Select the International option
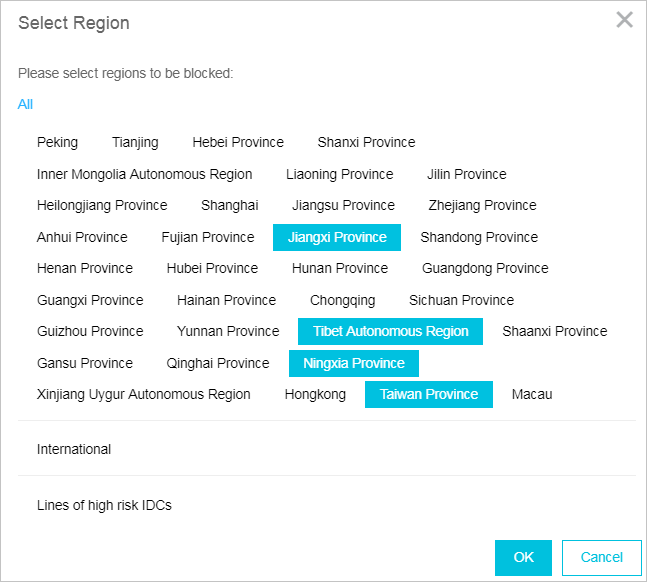 [x=74, y=449]
